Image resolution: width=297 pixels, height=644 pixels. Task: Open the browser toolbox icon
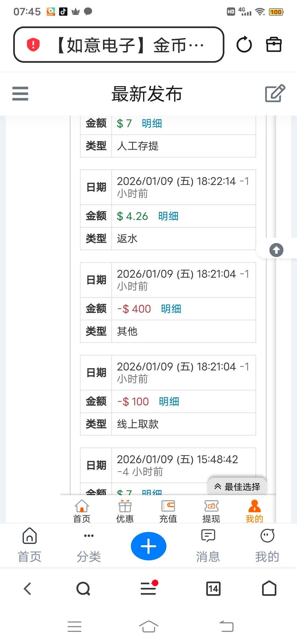point(274,45)
